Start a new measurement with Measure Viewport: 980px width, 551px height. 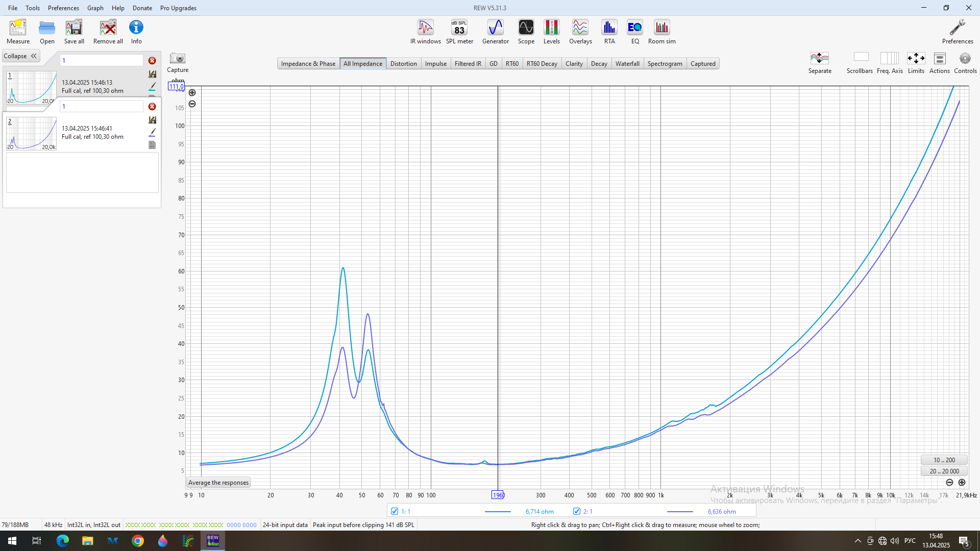tap(18, 32)
